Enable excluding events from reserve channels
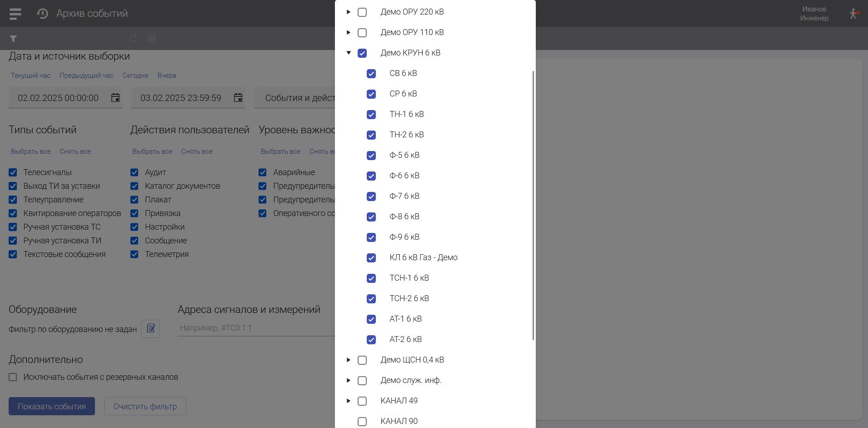 pos(13,377)
